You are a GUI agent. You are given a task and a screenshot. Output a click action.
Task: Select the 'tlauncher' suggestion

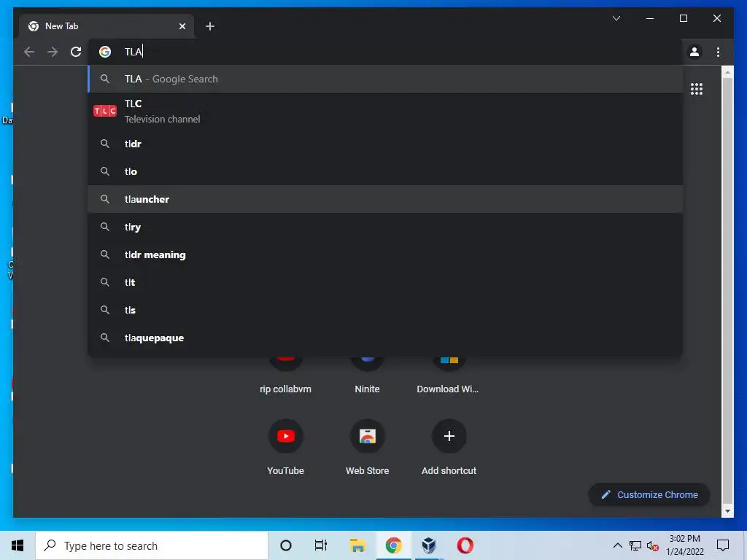pos(385,199)
